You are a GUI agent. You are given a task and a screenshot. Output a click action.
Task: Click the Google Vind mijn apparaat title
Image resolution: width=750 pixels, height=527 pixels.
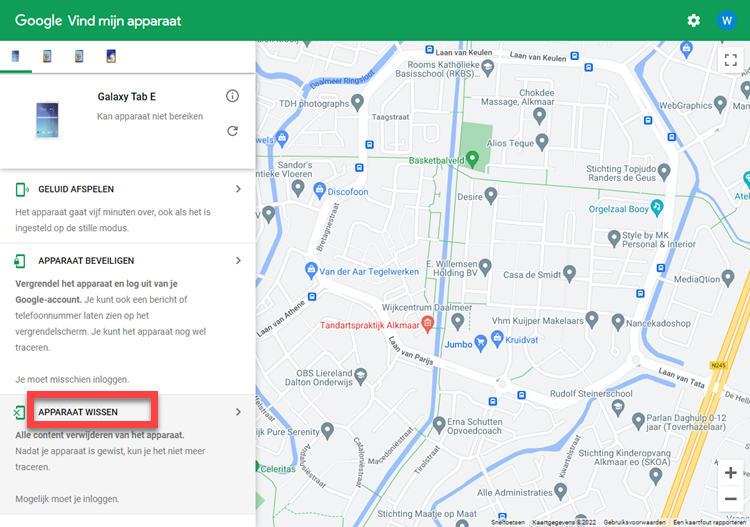[98, 21]
